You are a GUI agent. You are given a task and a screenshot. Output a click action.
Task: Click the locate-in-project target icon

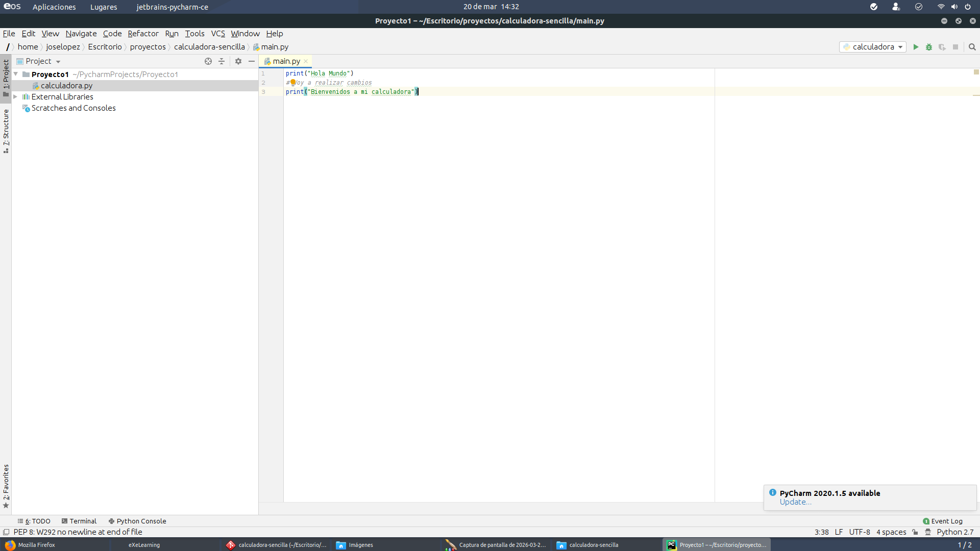click(208, 61)
